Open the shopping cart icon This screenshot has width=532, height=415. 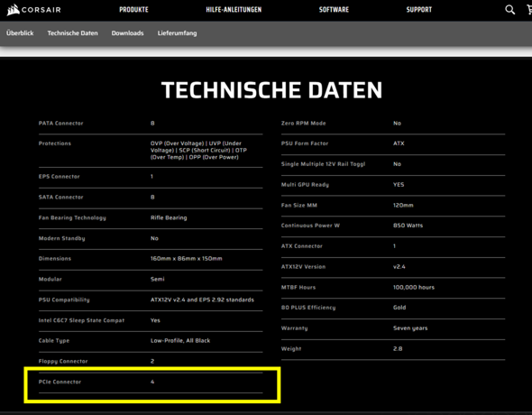coord(529,10)
